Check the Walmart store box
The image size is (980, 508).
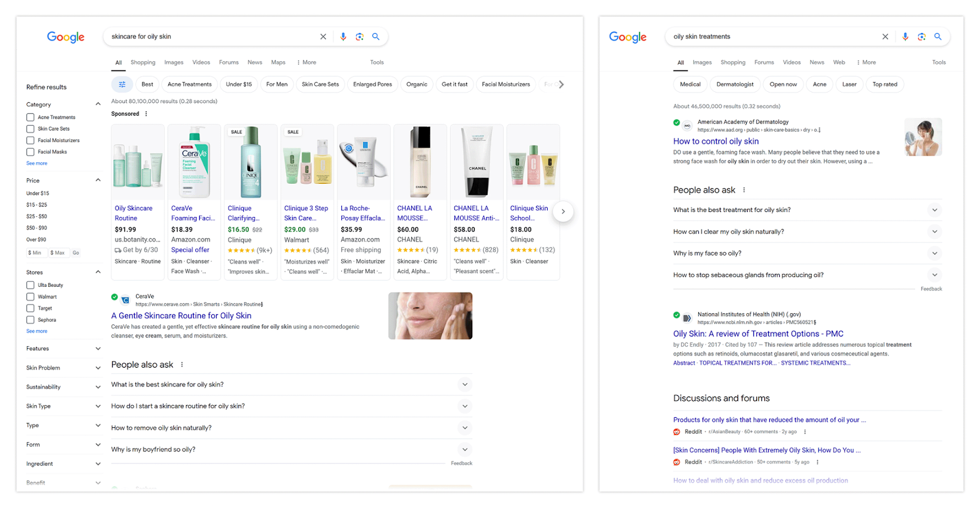[30, 297]
